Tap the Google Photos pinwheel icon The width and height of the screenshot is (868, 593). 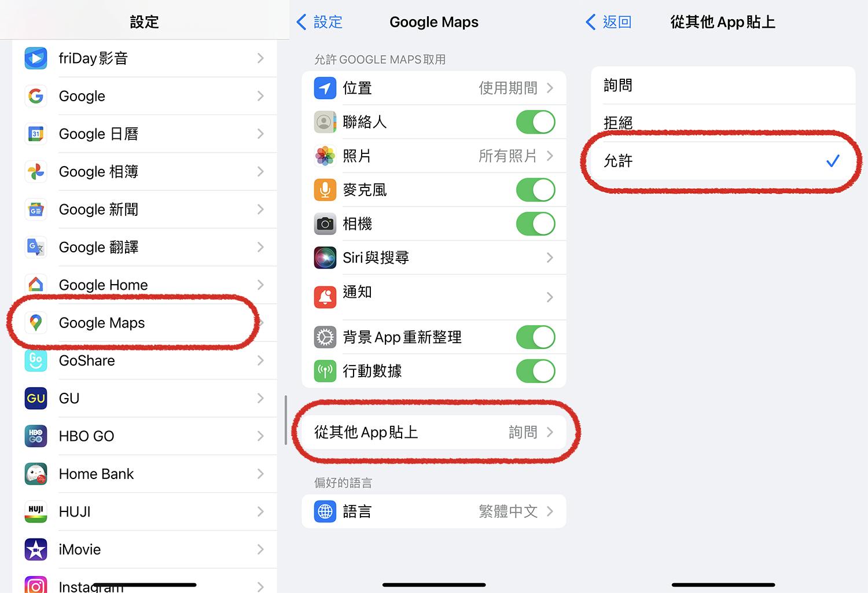tap(36, 171)
